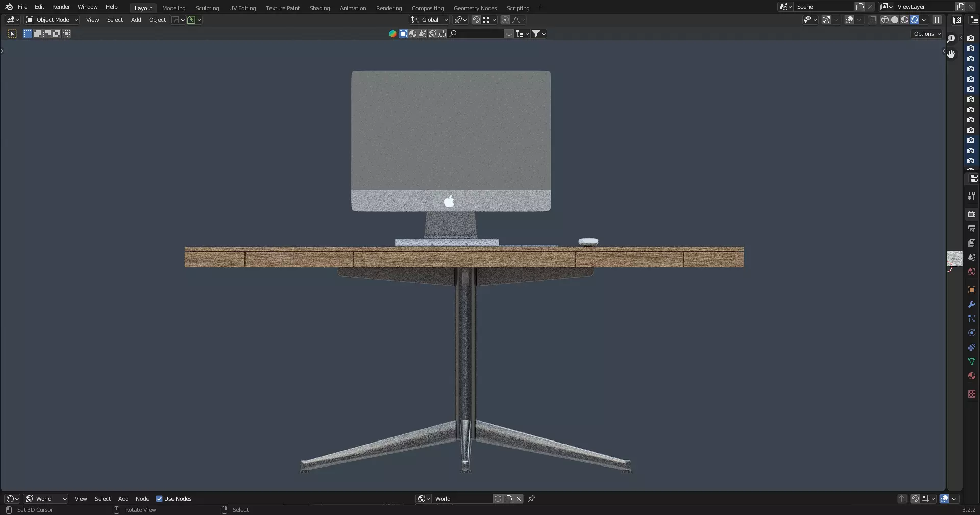Switch to the Shading workspace tab
Image resolution: width=980 pixels, height=515 pixels.
320,8
